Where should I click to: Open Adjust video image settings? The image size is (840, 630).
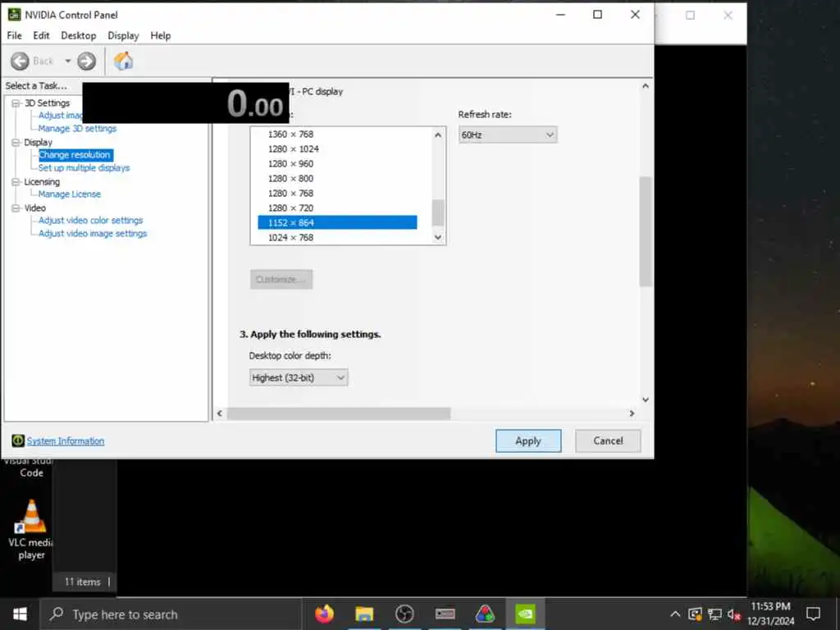coord(93,234)
